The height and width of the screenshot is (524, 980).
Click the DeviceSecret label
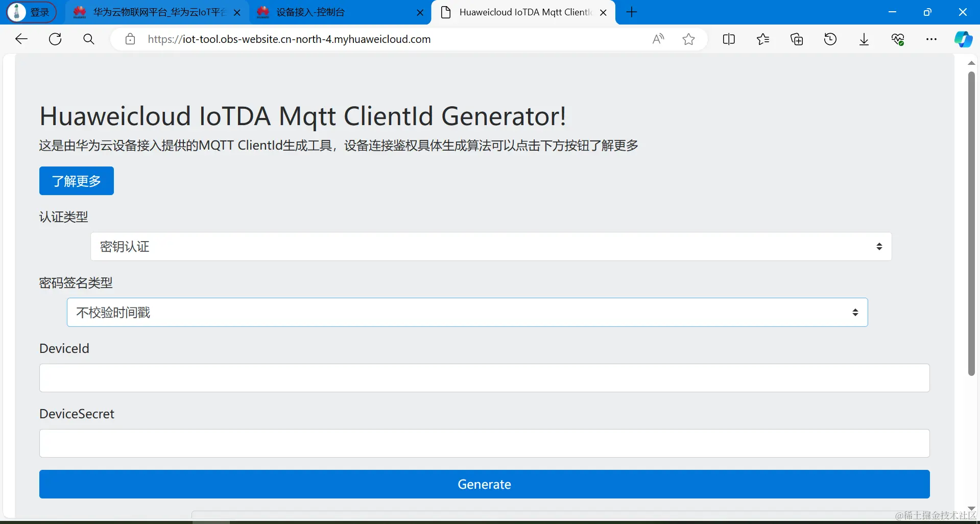pyautogui.click(x=77, y=414)
